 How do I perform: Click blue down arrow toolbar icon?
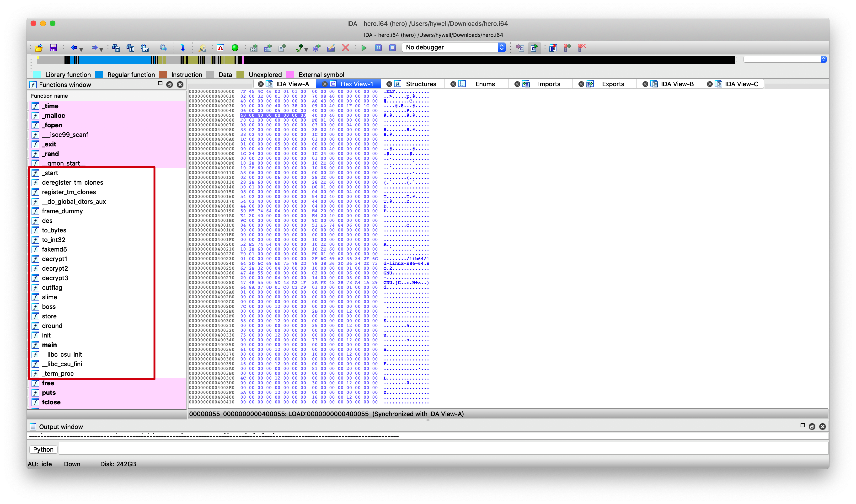[x=183, y=48]
